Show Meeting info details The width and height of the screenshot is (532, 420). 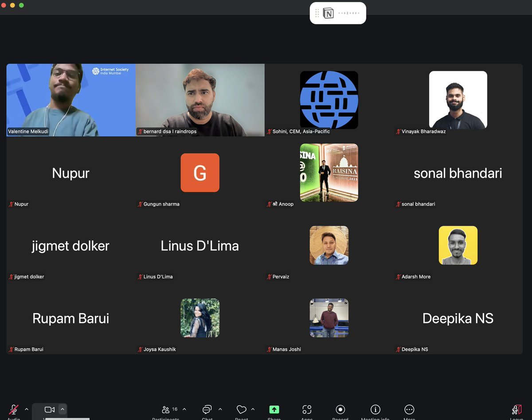point(376,409)
